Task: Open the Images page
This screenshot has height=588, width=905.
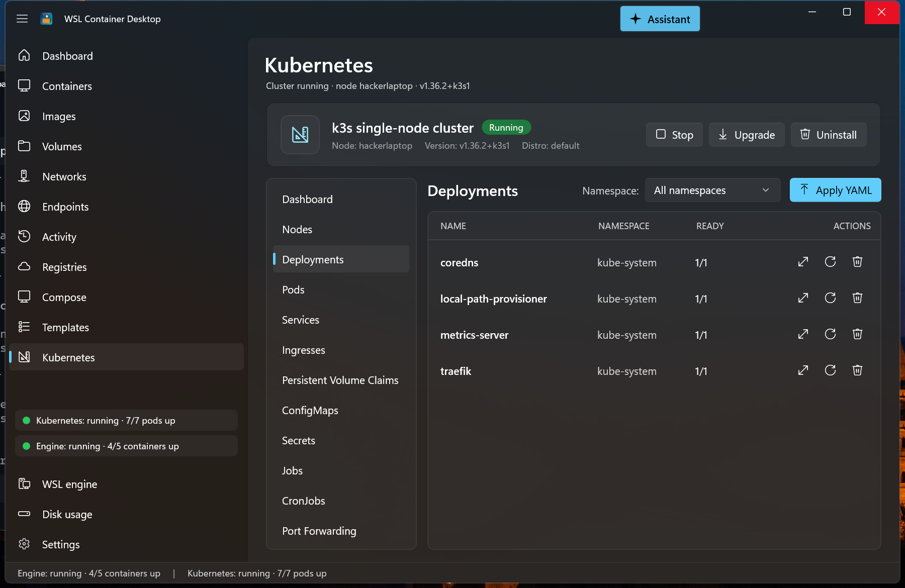Action: point(126,116)
